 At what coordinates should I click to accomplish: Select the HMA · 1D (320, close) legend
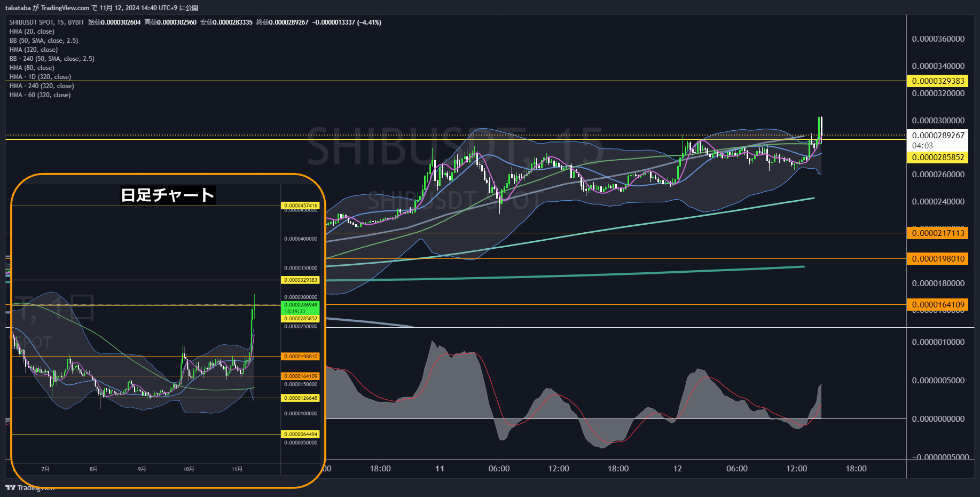40,77
